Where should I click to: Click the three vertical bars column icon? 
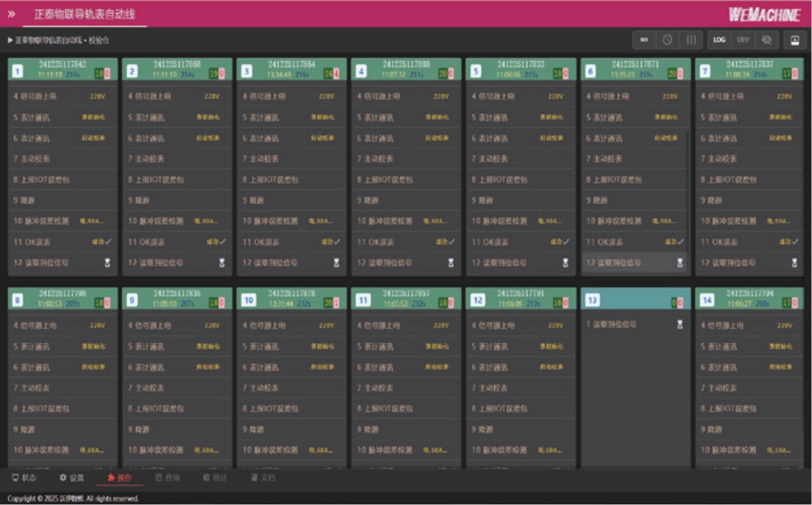691,40
